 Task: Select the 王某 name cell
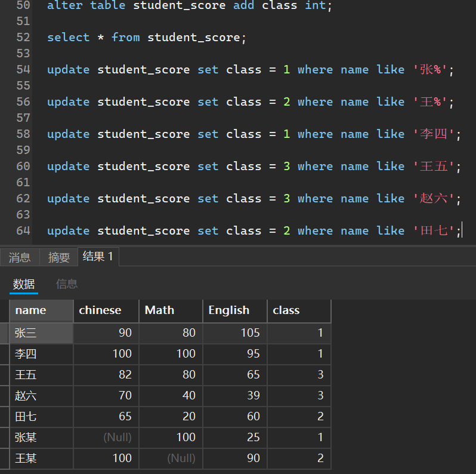point(42,458)
